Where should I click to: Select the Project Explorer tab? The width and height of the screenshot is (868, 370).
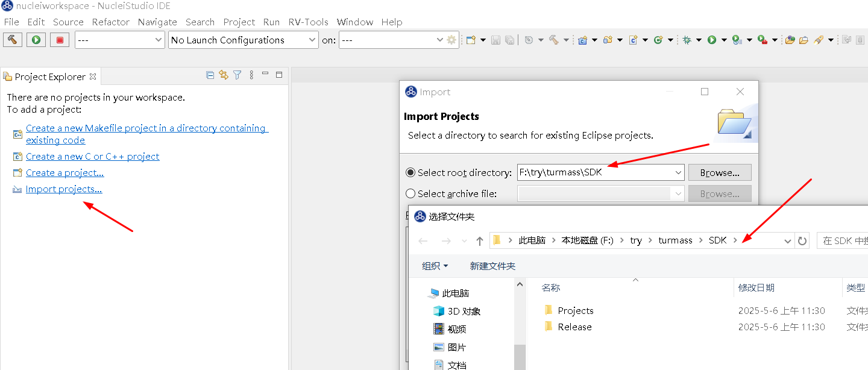coord(50,77)
